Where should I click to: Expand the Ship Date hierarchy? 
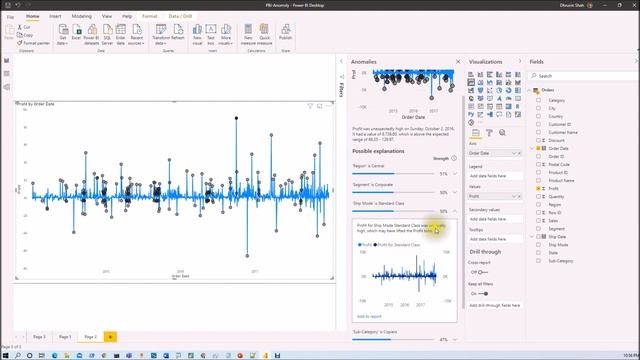(x=532, y=237)
